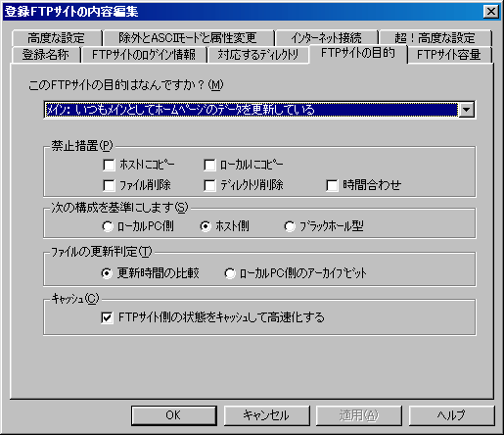Choose the ブラックホール型 radio option
This screenshot has height=435, width=504.
290,226
